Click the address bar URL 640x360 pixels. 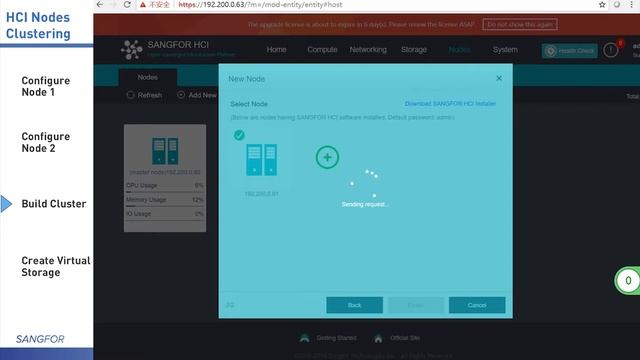[x=260, y=5]
